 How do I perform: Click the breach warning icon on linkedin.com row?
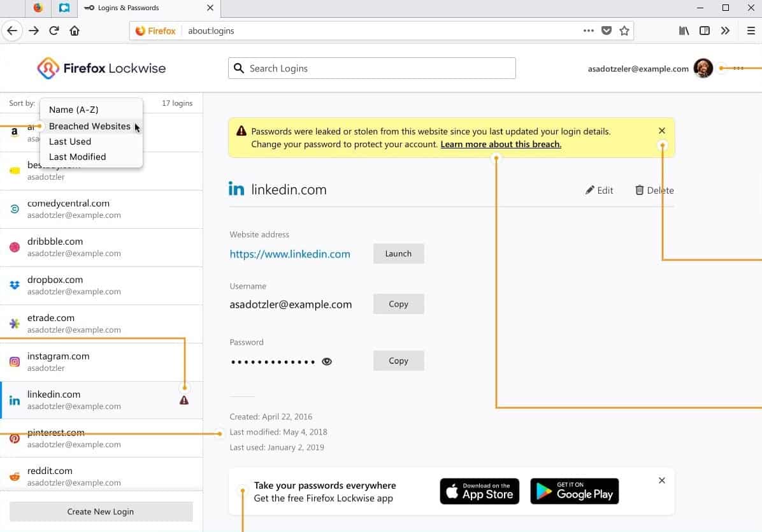coord(183,400)
